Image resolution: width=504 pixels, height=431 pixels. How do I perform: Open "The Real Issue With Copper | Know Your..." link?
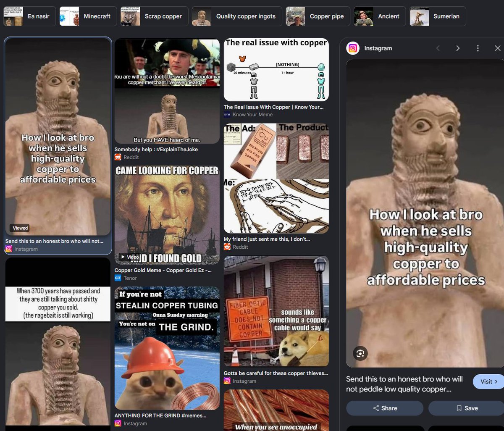(x=273, y=107)
